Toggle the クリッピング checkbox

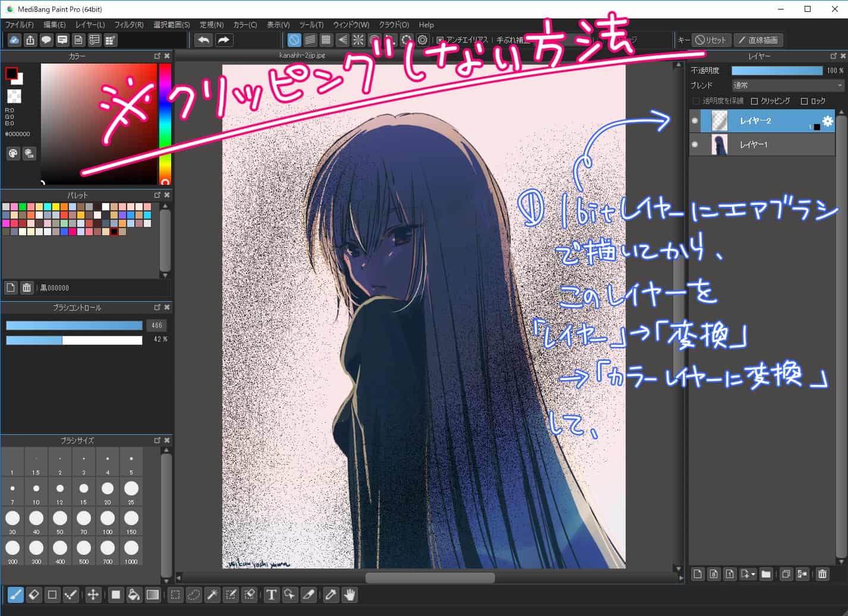[x=755, y=101]
